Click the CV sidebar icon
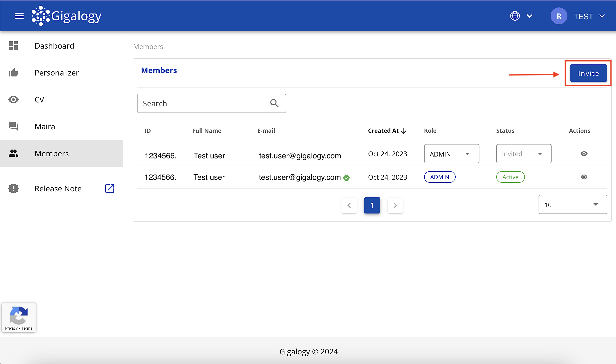Screen dimensions: 616x364 (x=13, y=99)
